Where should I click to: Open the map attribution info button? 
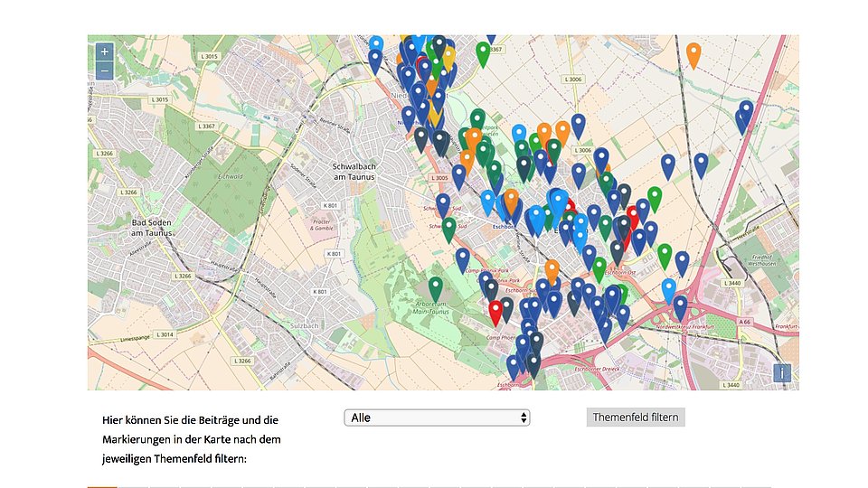(782, 372)
